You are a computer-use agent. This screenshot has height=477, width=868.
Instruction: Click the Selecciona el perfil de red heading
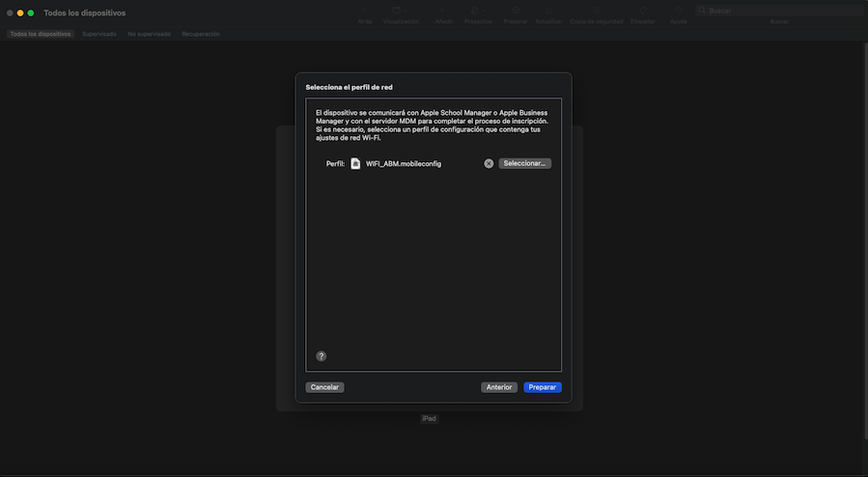point(349,88)
